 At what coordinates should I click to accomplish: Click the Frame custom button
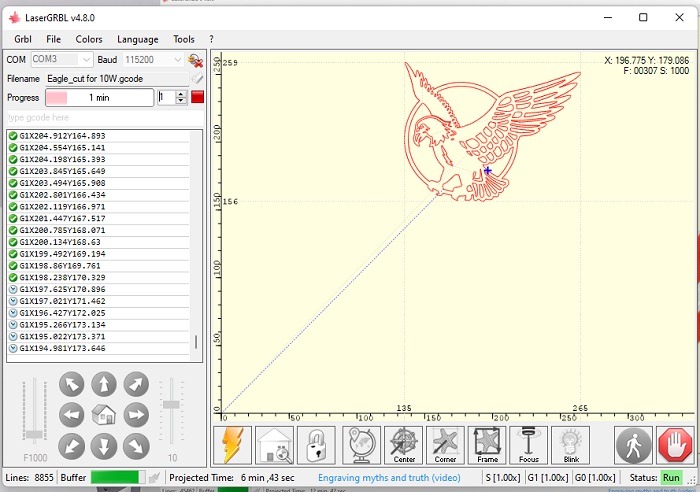coord(487,445)
